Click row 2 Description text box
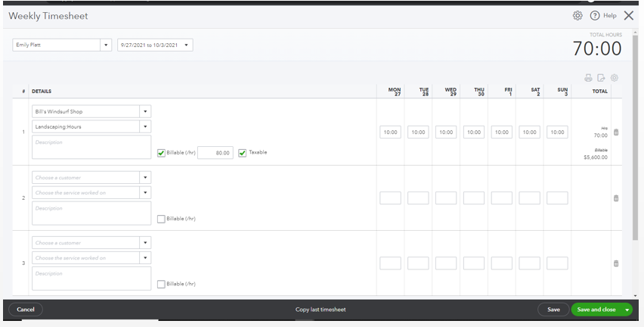 tap(91, 213)
